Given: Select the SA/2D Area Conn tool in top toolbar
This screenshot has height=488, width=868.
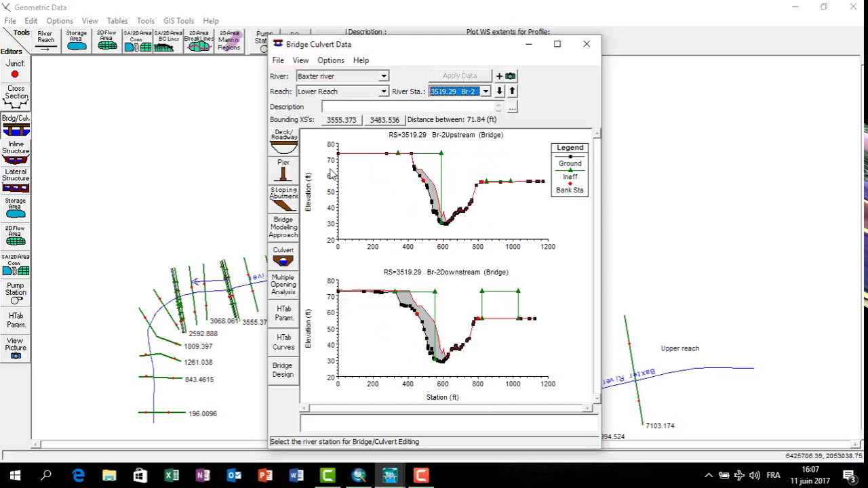Looking at the screenshot, I should (137, 41).
